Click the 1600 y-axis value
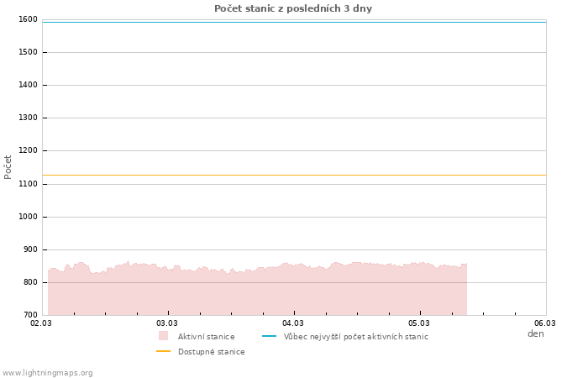This screenshot has height=378, width=588. 28,19
